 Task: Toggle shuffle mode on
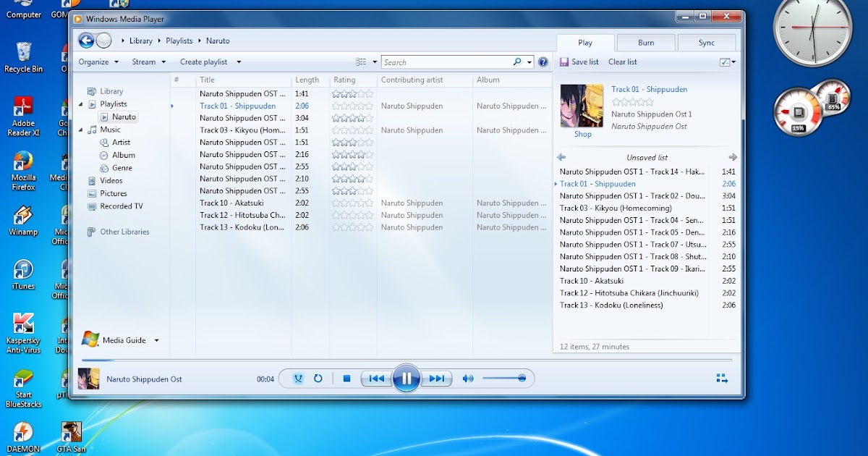(x=298, y=379)
